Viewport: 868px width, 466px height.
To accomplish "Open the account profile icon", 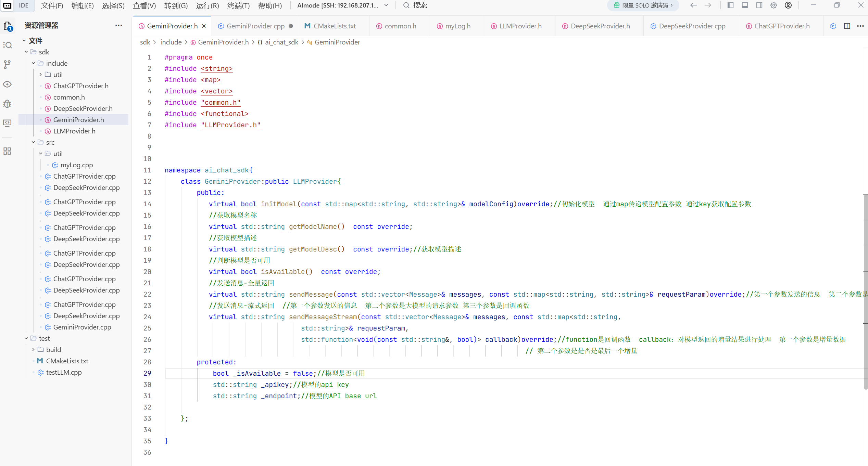I will pos(788,5).
